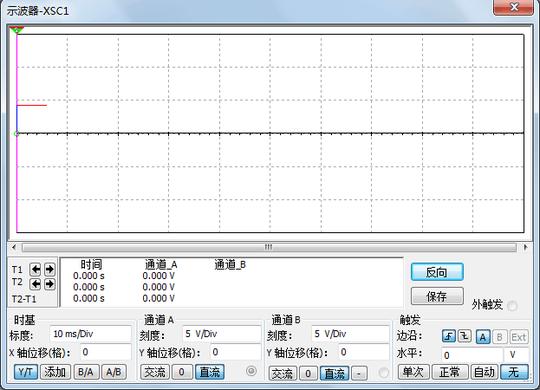Set channel A coupling to 直流
540x390 pixels.
click(x=210, y=372)
